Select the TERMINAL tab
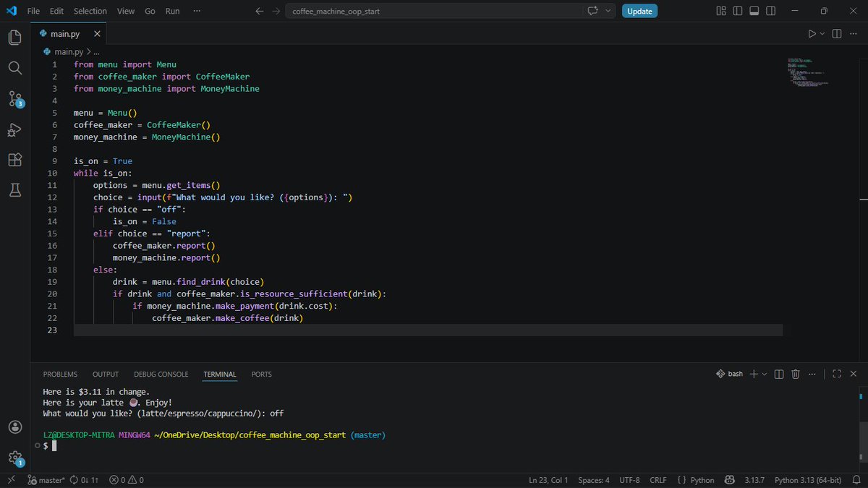The image size is (868, 488). pos(220,374)
